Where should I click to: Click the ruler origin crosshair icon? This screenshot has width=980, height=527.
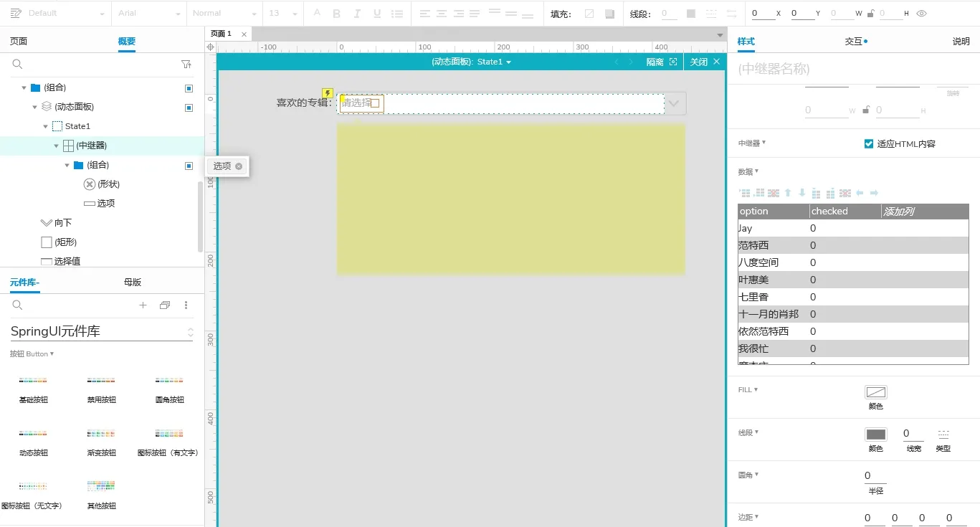(x=211, y=47)
